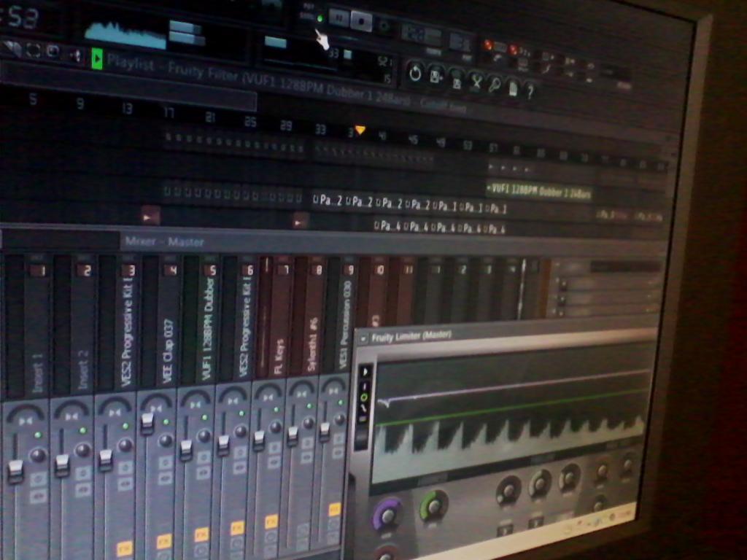Select the FL Keys mixer track
This screenshot has width=747, height=560.
(x=279, y=357)
